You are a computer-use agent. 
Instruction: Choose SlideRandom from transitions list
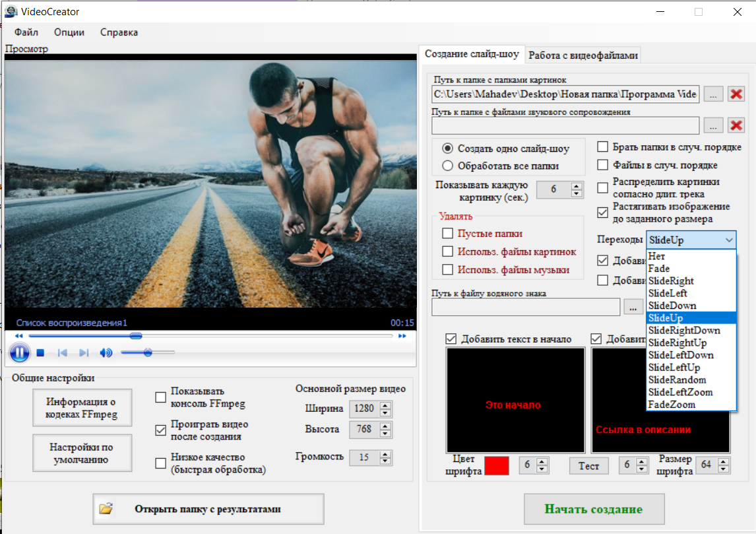pyautogui.click(x=677, y=380)
